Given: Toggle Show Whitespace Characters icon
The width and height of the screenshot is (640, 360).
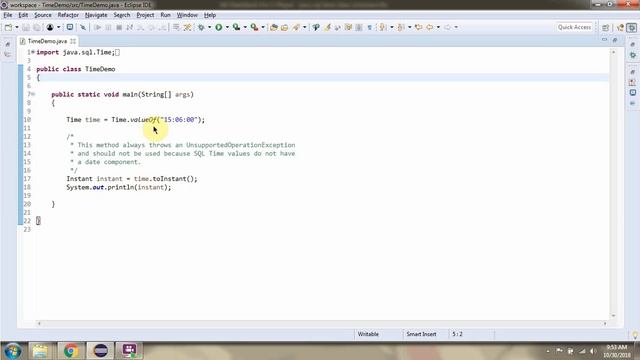Looking at the screenshot, I should tap(369, 27).
